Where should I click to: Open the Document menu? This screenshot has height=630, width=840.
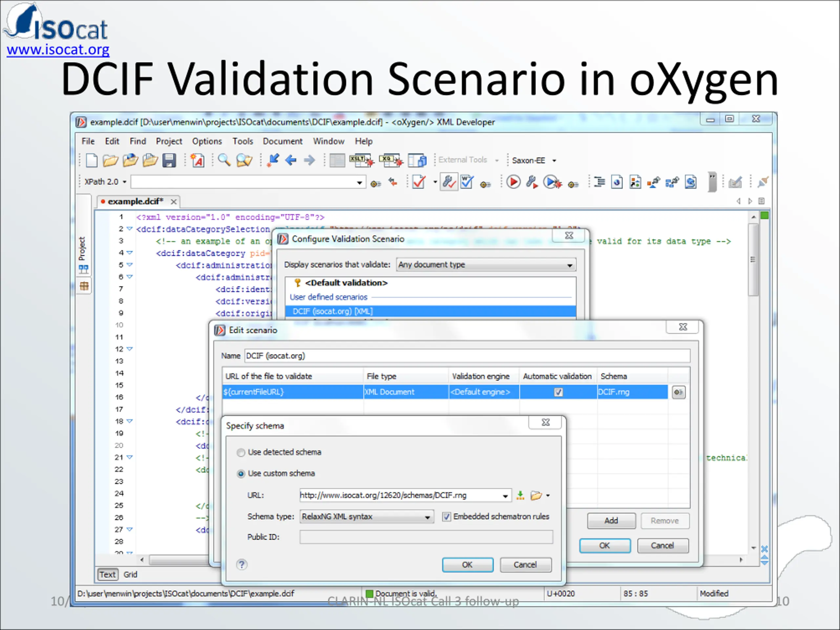(x=283, y=141)
